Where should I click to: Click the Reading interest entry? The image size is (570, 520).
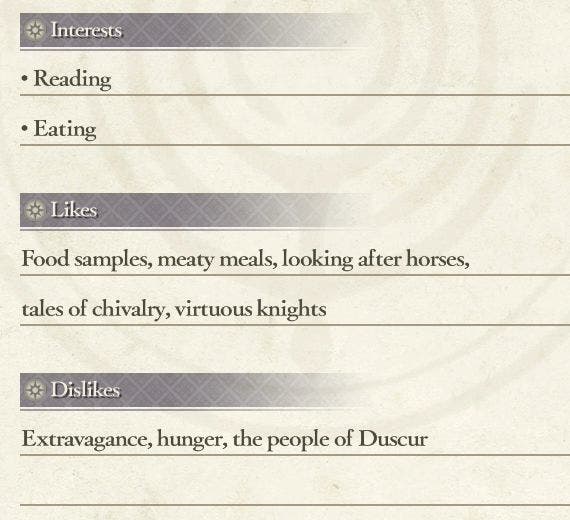point(72,79)
